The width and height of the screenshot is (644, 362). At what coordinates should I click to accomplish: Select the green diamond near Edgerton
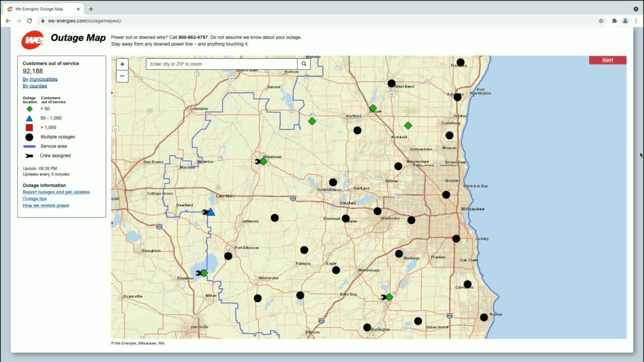(x=204, y=273)
